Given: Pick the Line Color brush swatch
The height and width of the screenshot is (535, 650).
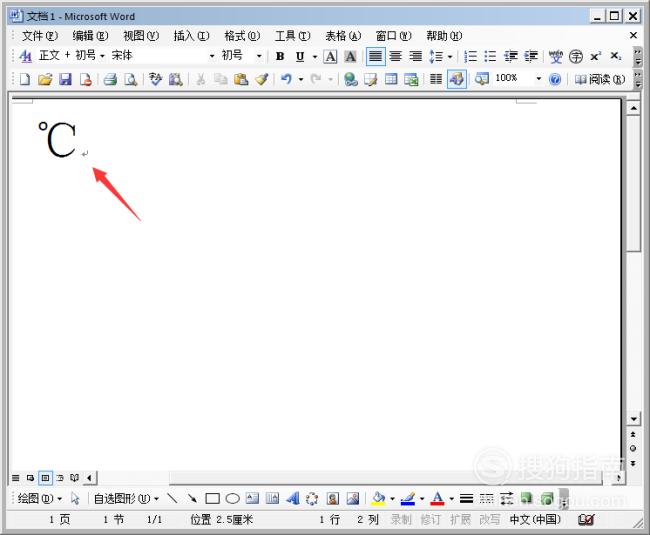Looking at the screenshot, I should (408, 498).
